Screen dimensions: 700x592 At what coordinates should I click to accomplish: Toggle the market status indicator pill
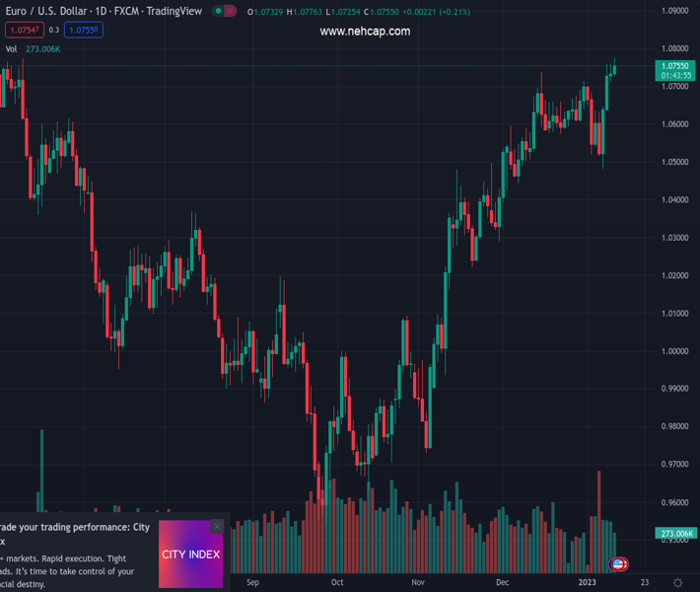point(225,12)
